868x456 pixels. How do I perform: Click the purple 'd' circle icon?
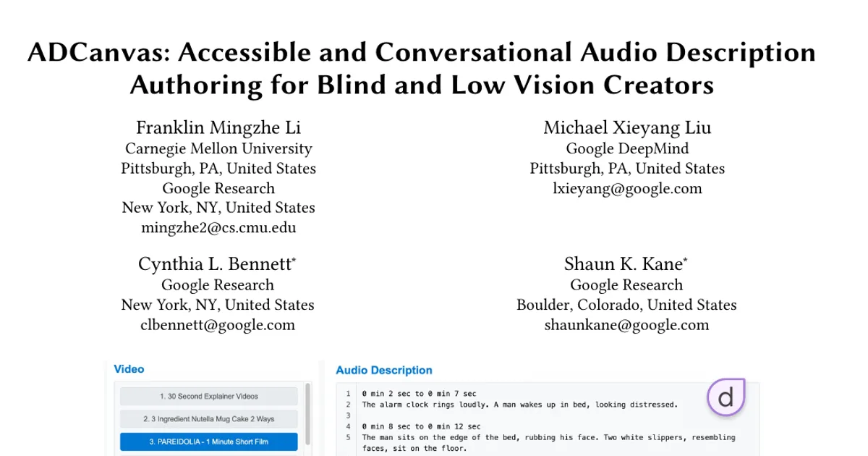[x=726, y=397]
